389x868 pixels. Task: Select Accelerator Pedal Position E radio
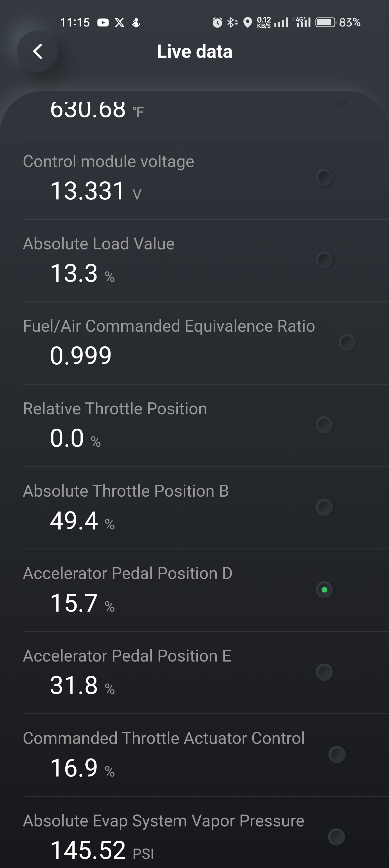click(324, 672)
